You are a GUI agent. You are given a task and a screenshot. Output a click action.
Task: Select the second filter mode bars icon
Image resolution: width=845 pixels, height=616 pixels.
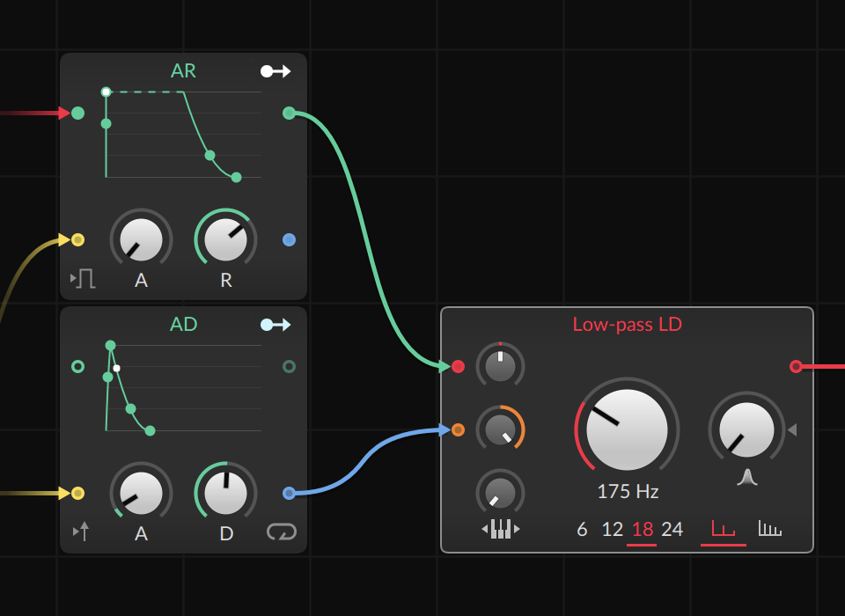coord(770,529)
